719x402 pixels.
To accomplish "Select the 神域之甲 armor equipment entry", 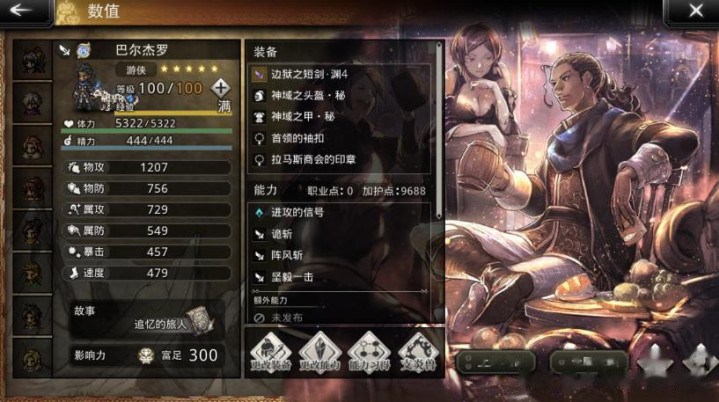I will click(339, 117).
